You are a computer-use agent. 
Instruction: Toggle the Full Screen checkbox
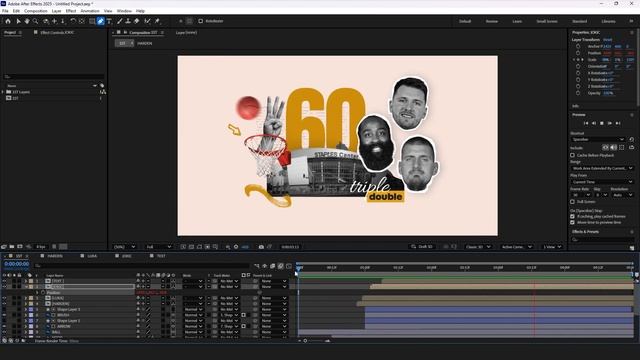click(572, 202)
